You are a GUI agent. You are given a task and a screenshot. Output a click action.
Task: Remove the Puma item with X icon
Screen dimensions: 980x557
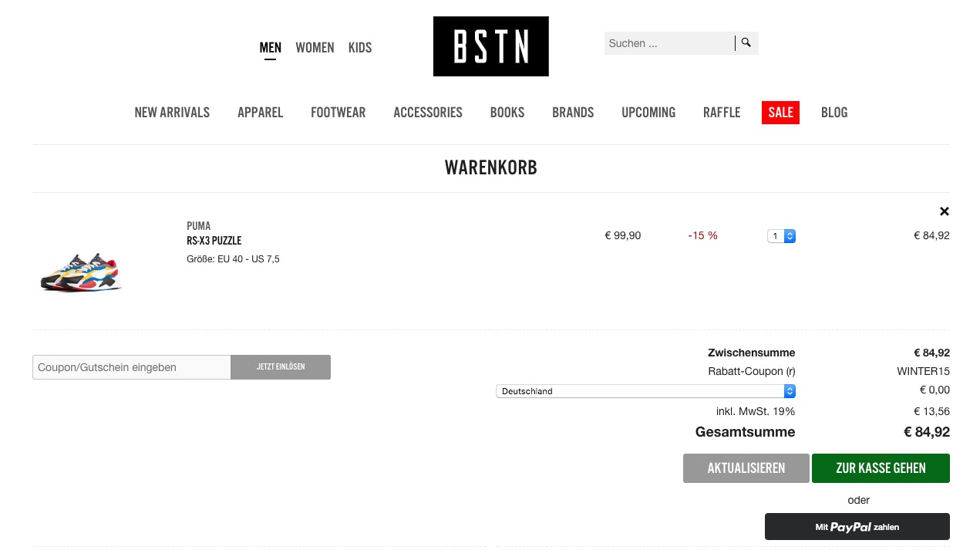[944, 211]
